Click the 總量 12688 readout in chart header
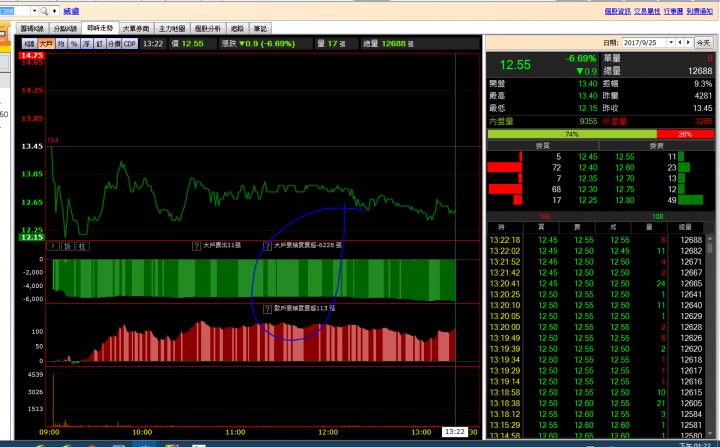This screenshot has width=720, height=447. (x=388, y=44)
